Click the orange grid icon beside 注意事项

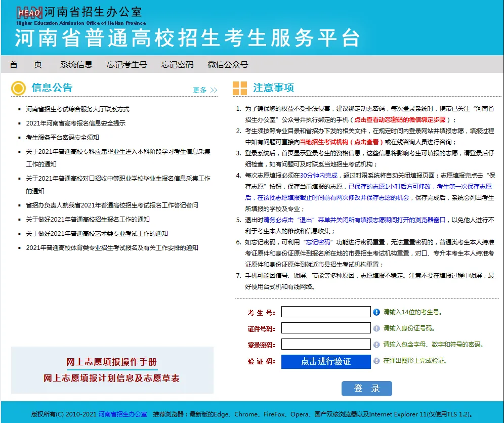coord(240,89)
